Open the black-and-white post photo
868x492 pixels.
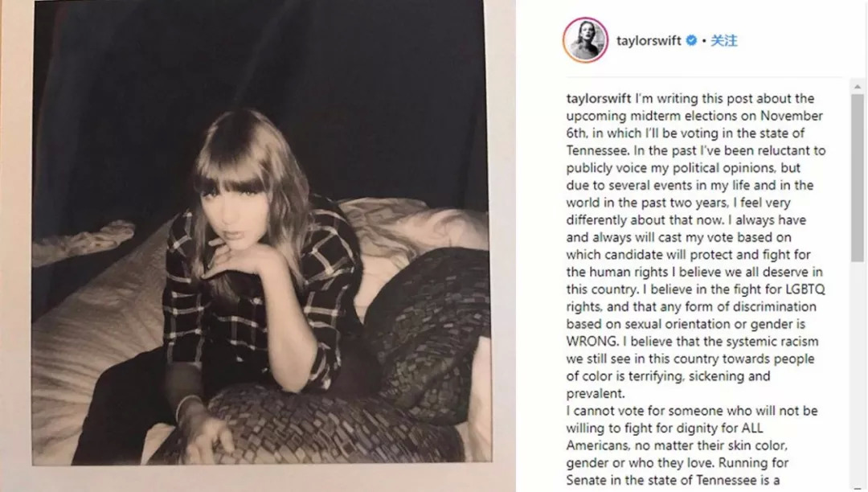(x=261, y=232)
